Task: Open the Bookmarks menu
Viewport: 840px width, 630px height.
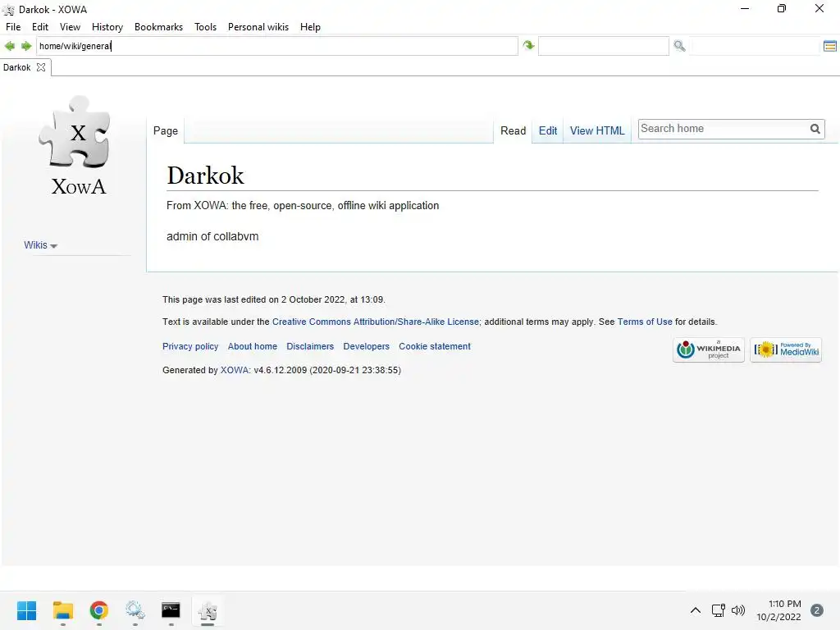Action: pyautogui.click(x=158, y=27)
